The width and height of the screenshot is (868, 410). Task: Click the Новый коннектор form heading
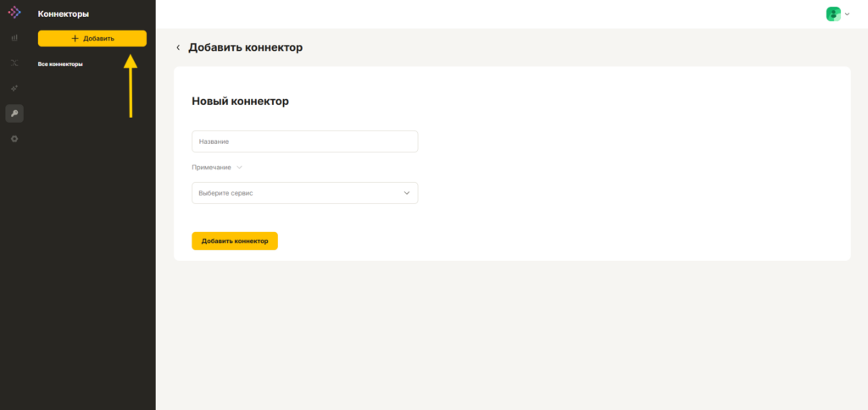[x=240, y=101]
